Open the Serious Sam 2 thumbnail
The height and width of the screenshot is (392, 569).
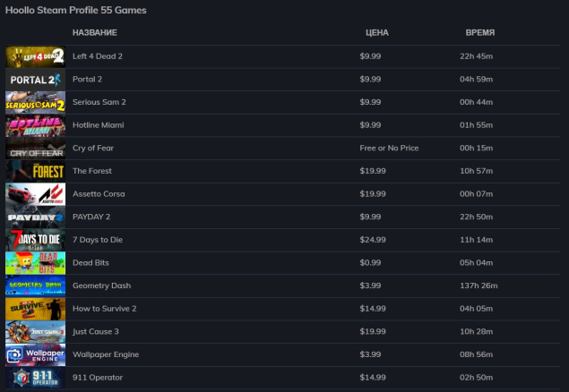[35, 102]
